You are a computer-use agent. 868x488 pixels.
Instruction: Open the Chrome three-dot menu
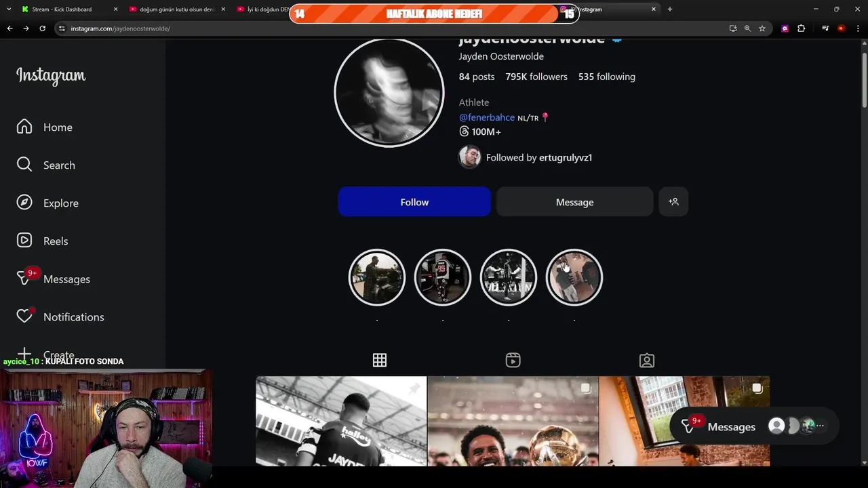pos(858,28)
